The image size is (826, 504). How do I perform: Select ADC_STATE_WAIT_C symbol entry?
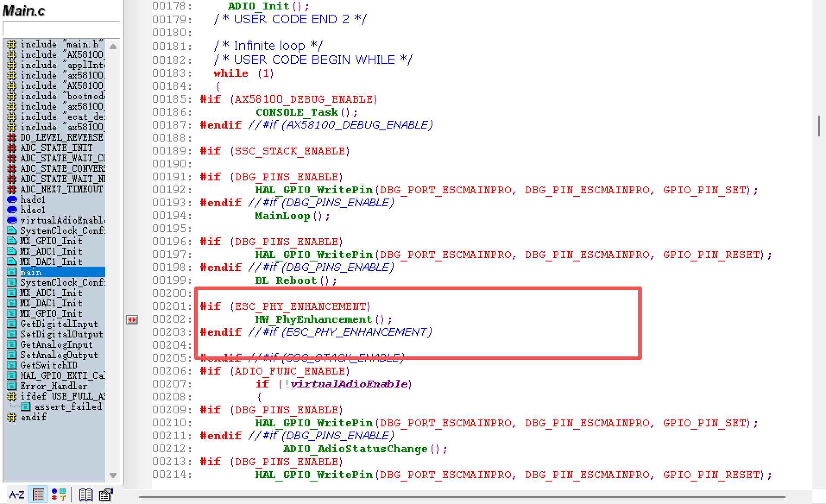pos(62,158)
